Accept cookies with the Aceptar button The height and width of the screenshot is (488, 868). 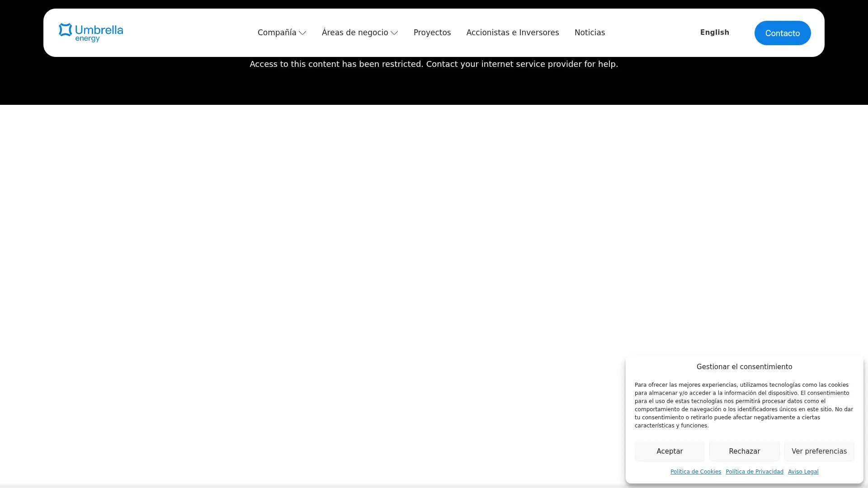[670, 451]
